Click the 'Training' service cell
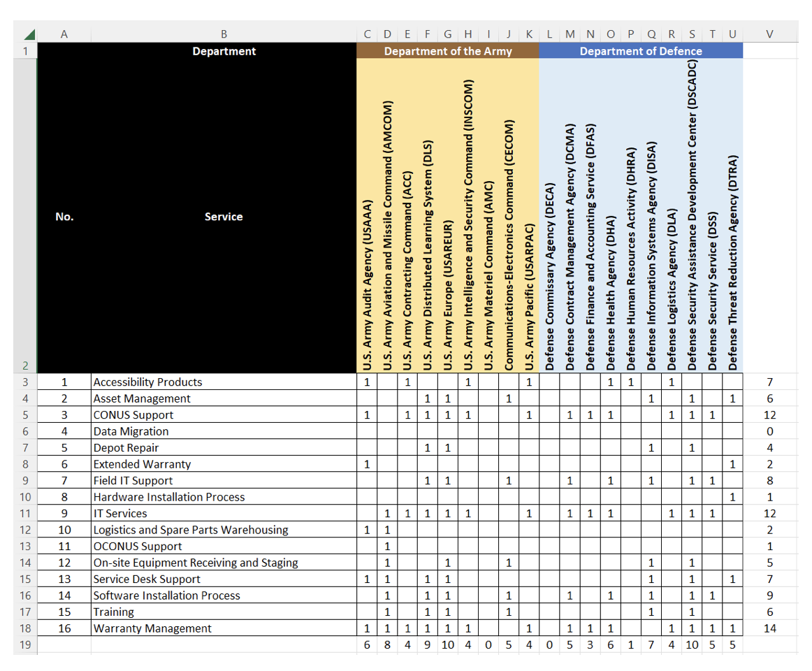 [x=224, y=612]
